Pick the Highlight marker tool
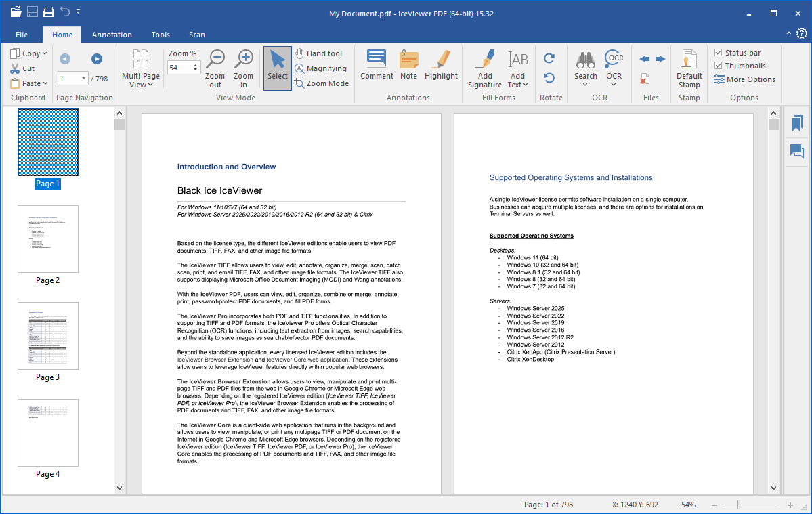812x514 pixels. 441,65
